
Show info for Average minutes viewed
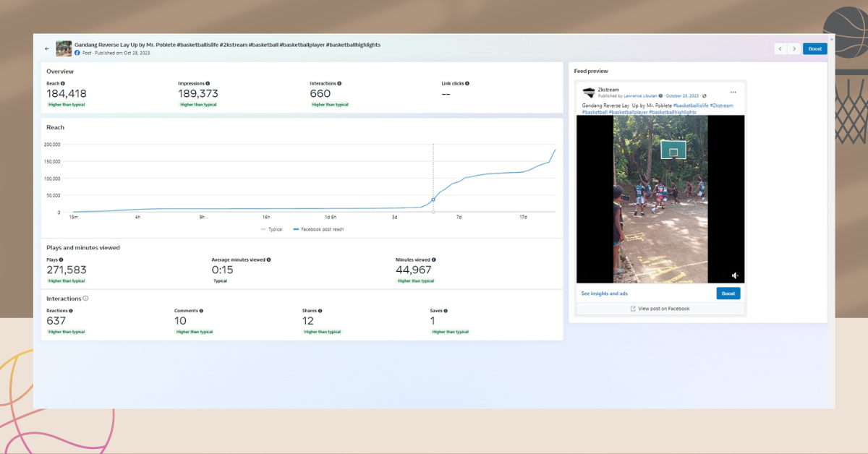point(268,260)
